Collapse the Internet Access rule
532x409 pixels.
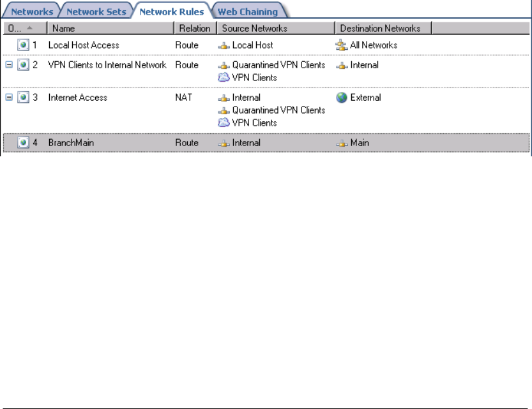[x=8, y=98]
